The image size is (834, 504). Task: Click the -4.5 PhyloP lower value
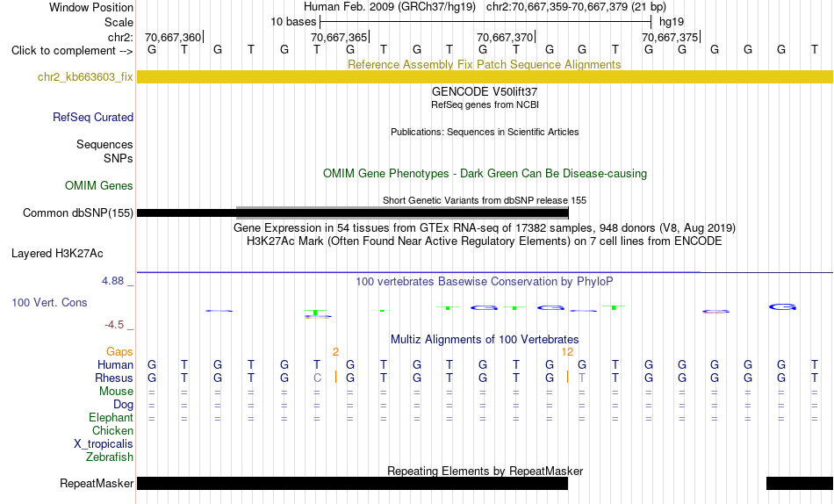tap(114, 325)
